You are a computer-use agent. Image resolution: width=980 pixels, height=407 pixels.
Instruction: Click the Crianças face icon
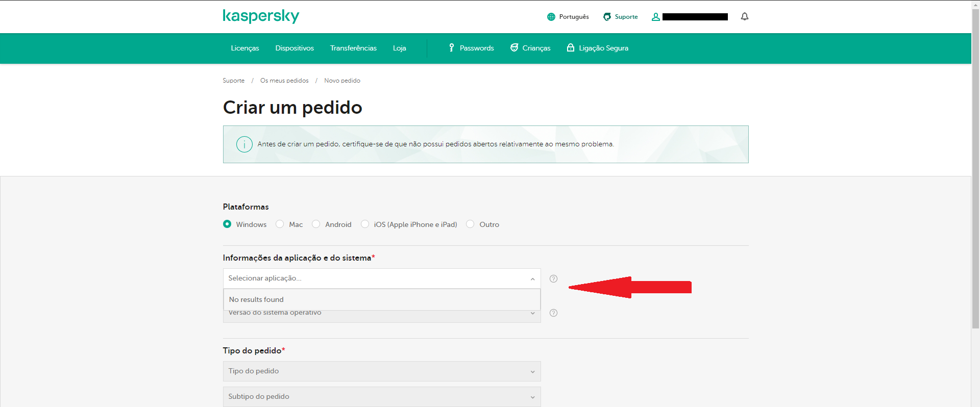514,48
